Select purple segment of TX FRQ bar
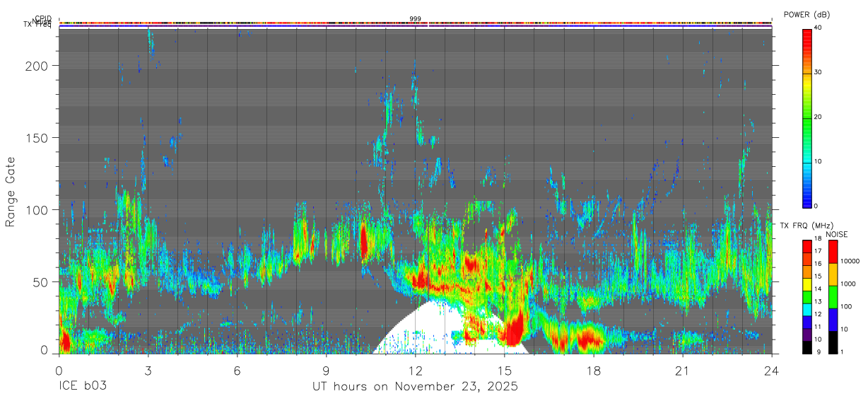The width and height of the screenshot is (868, 401). click(807, 335)
